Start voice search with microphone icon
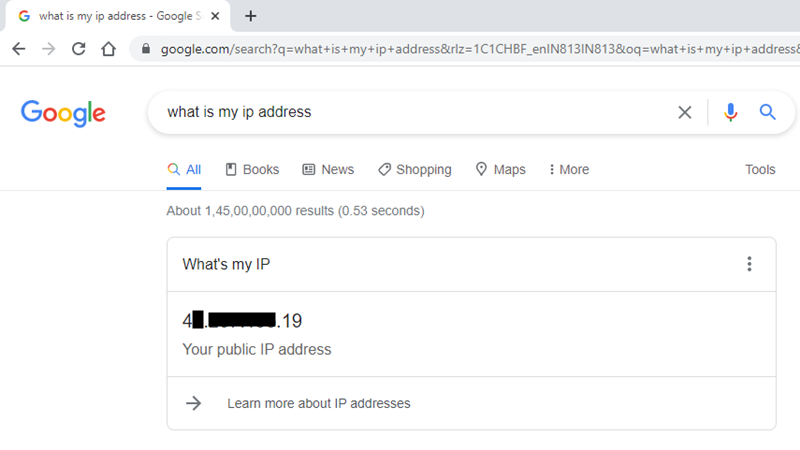This screenshot has width=800, height=450. 731,112
